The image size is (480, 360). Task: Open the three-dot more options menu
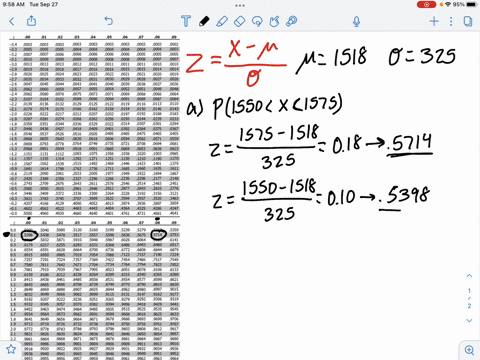click(x=451, y=21)
